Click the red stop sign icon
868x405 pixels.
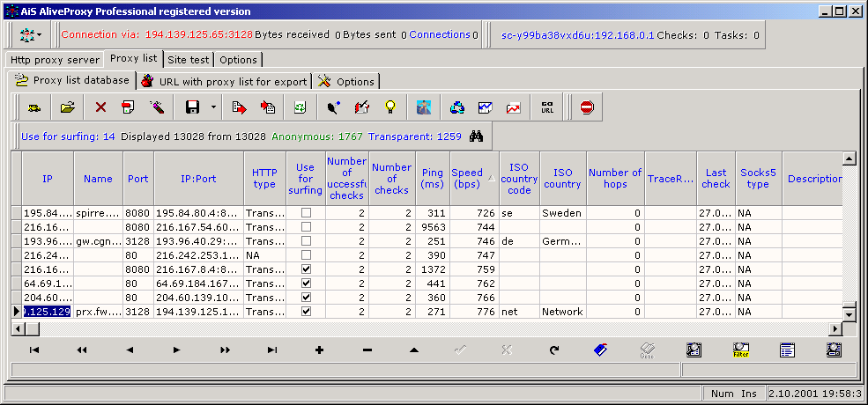tap(587, 107)
